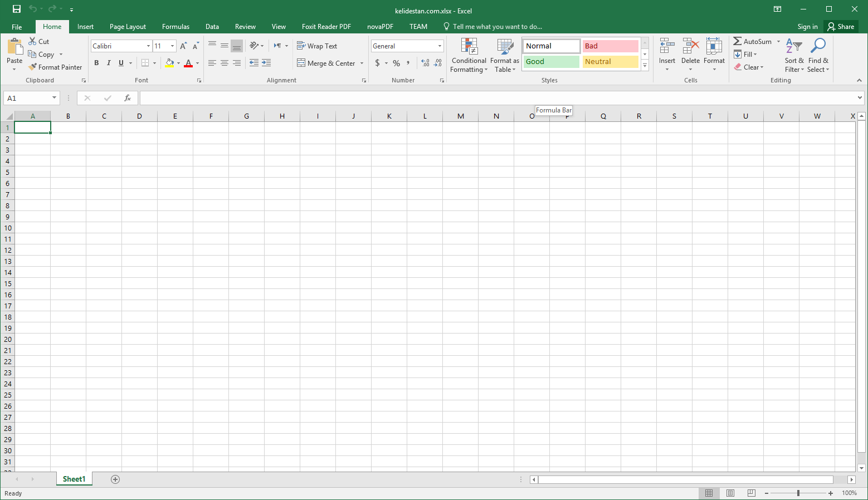The image size is (868, 500).
Task: Toggle Underline formatting
Action: [121, 63]
